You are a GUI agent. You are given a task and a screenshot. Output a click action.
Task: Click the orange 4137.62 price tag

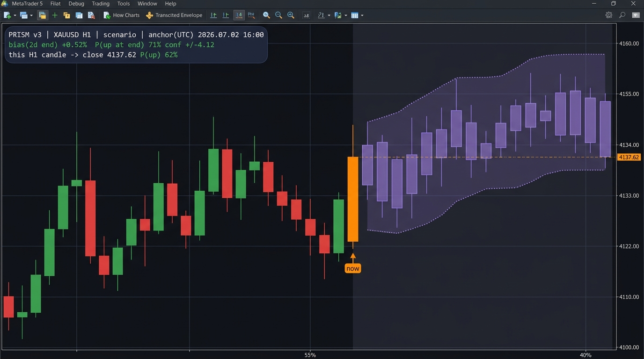tap(629, 157)
